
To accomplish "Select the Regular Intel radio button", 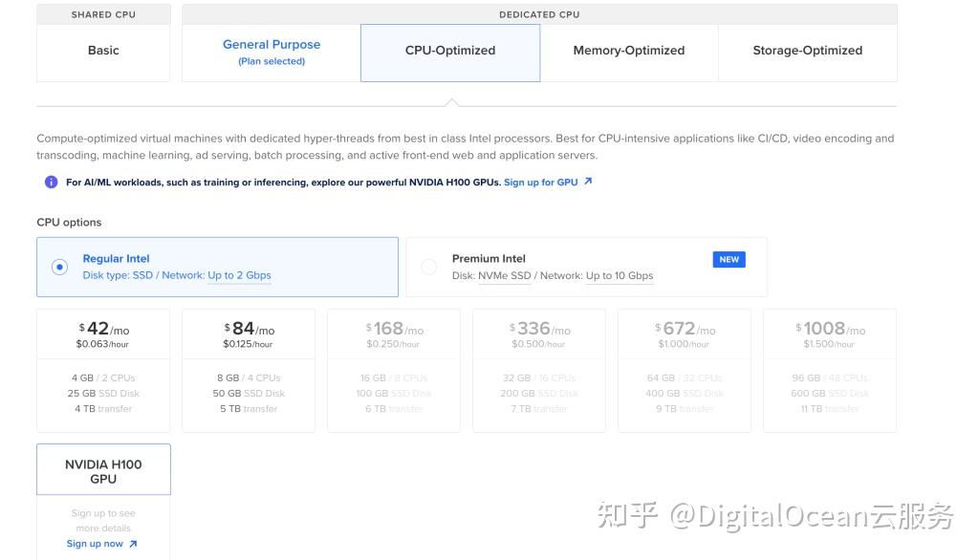I will (59, 267).
